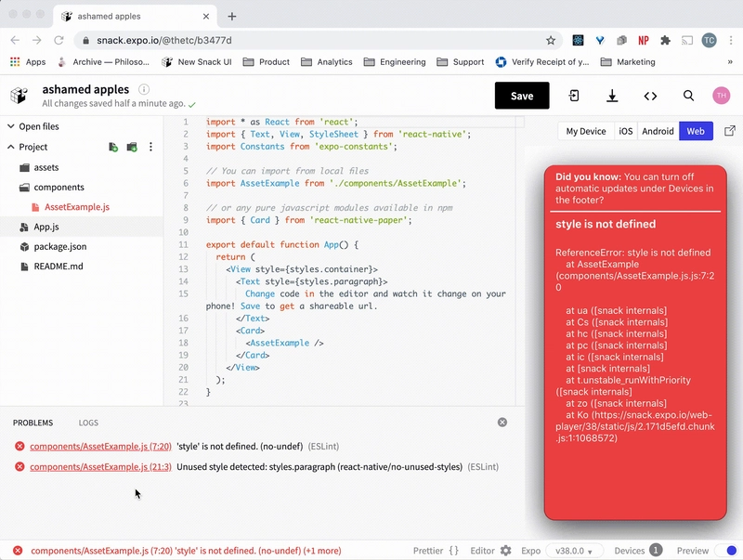Open the NP extension icon
The width and height of the screenshot is (743, 560).
pyautogui.click(x=644, y=40)
